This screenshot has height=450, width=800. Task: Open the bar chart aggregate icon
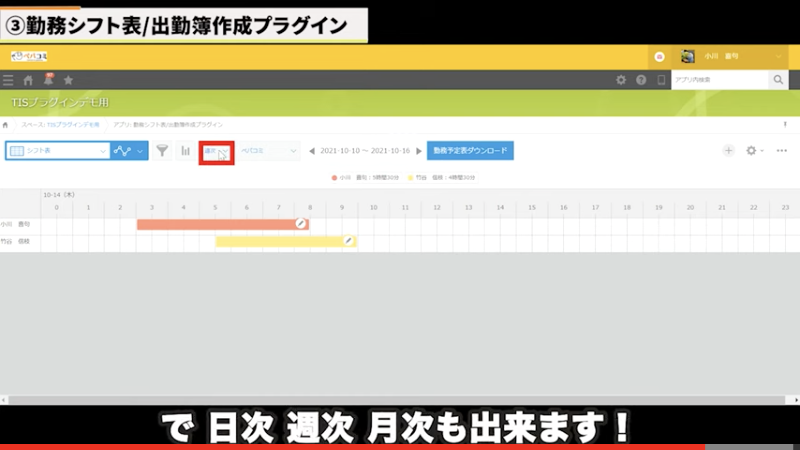(185, 151)
